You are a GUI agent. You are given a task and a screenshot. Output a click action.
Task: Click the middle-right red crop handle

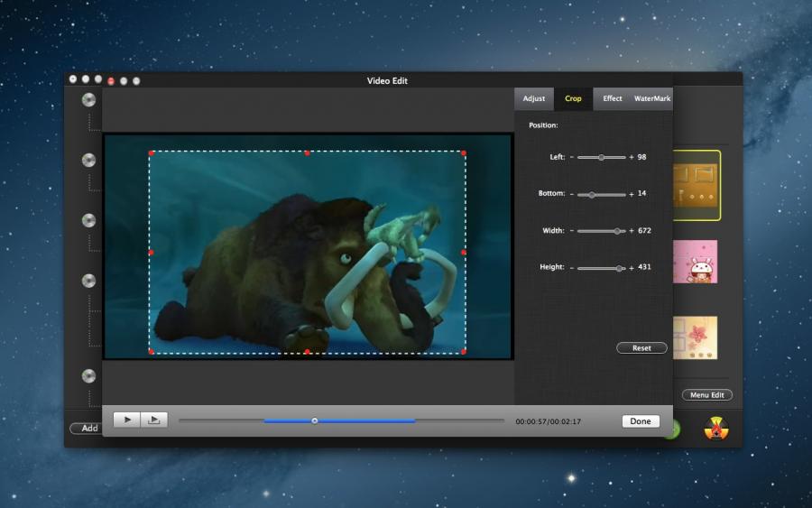coord(464,252)
